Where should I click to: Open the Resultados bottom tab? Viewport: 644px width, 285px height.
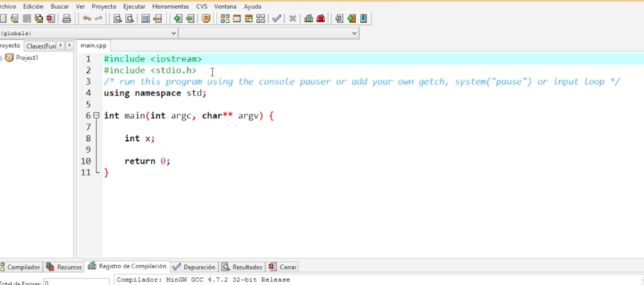tap(242, 267)
